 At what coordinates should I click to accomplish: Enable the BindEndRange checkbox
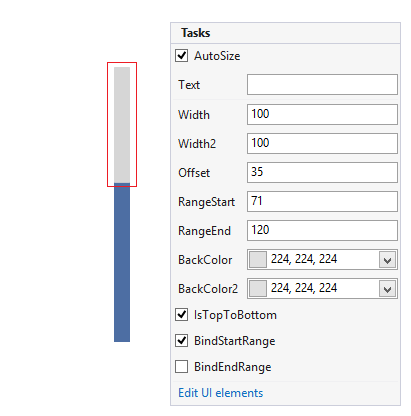(x=182, y=367)
